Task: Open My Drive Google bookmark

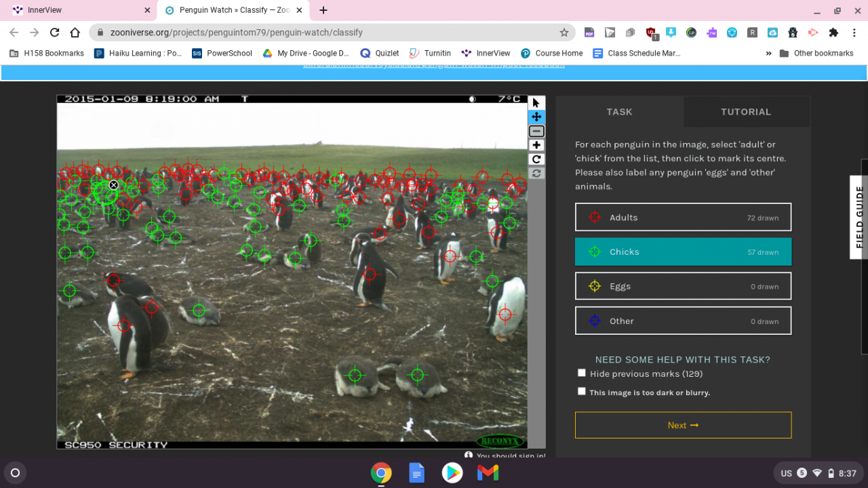Action: (x=306, y=53)
